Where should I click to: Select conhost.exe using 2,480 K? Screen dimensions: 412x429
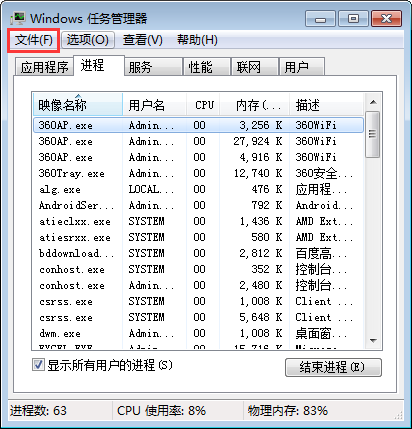coord(198,285)
